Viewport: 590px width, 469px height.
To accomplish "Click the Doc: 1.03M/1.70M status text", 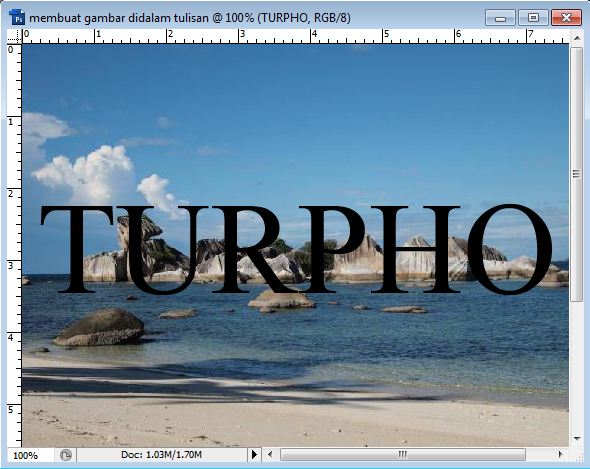I will pos(161,455).
